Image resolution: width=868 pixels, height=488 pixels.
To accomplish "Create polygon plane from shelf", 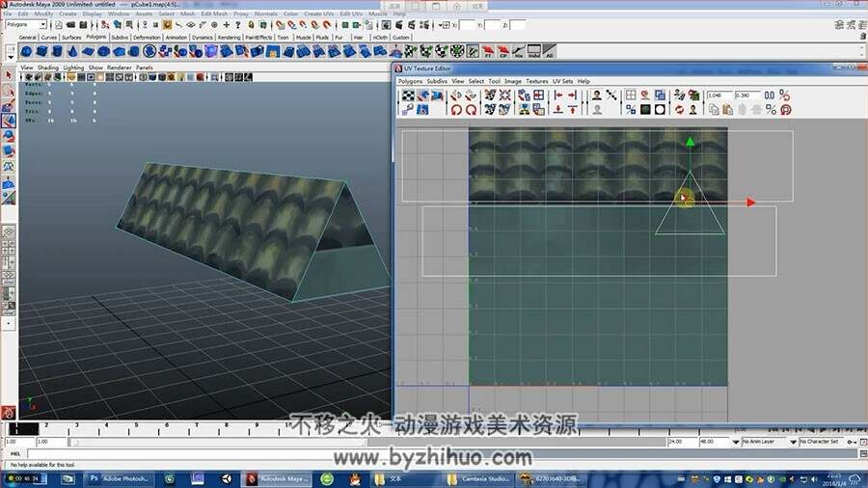I will [88, 51].
